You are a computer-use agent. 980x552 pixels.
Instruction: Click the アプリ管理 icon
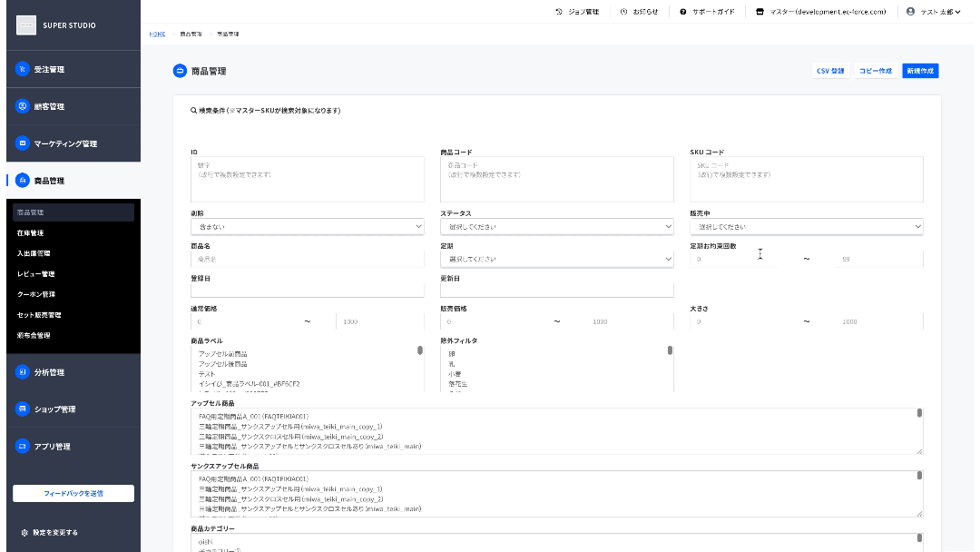(x=23, y=447)
